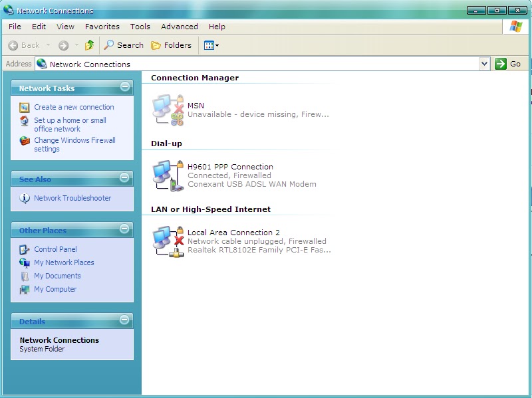The image size is (532, 398).
Task: Collapse the Other Places panel
Action: click(x=124, y=229)
